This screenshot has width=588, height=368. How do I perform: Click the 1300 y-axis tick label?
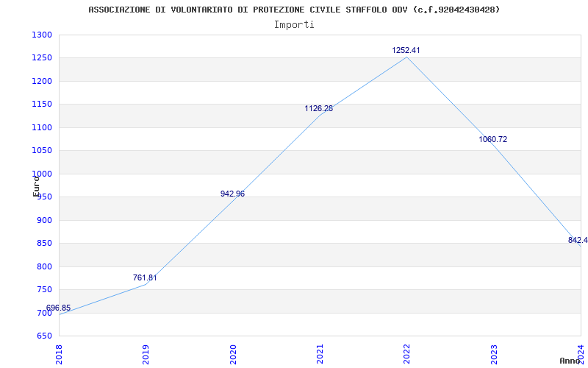pos(42,35)
